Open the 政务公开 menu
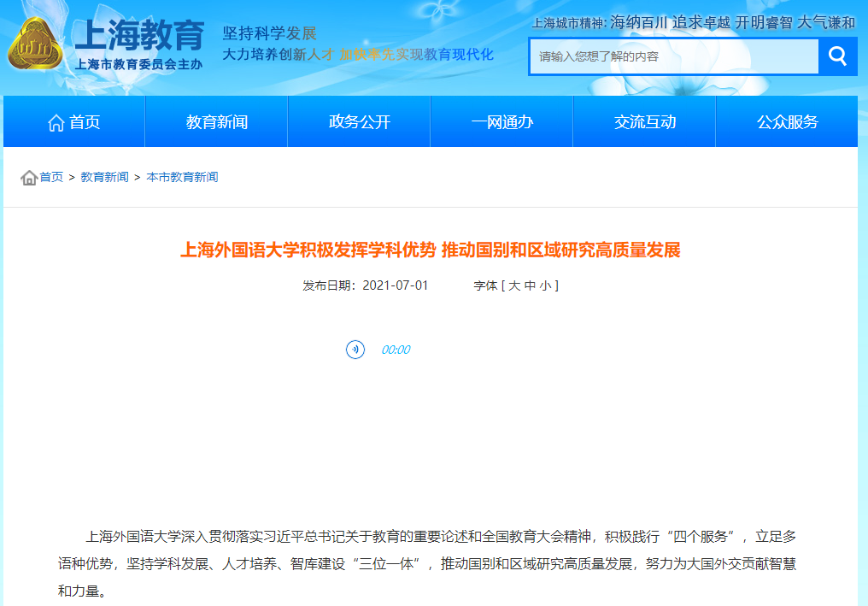Image resolution: width=868 pixels, height=606 pixels. (359, 122)
